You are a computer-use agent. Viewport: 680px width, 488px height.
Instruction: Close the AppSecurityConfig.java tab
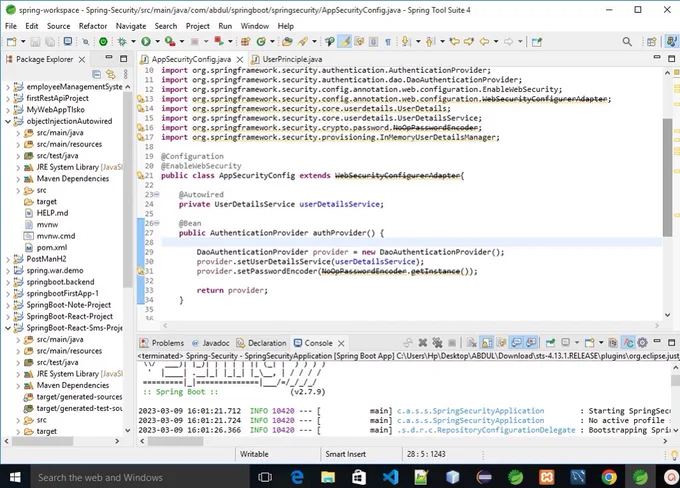click(x=239, y=59)
